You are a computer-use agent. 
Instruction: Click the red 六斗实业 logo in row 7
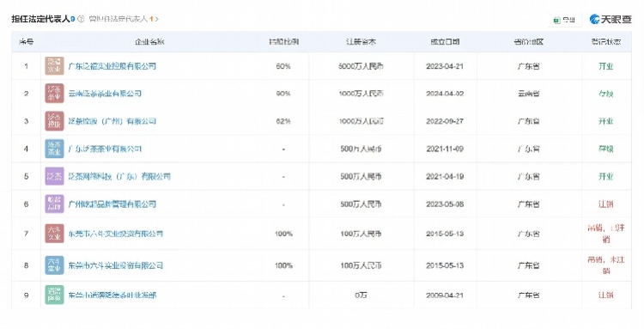coord(54,234)
